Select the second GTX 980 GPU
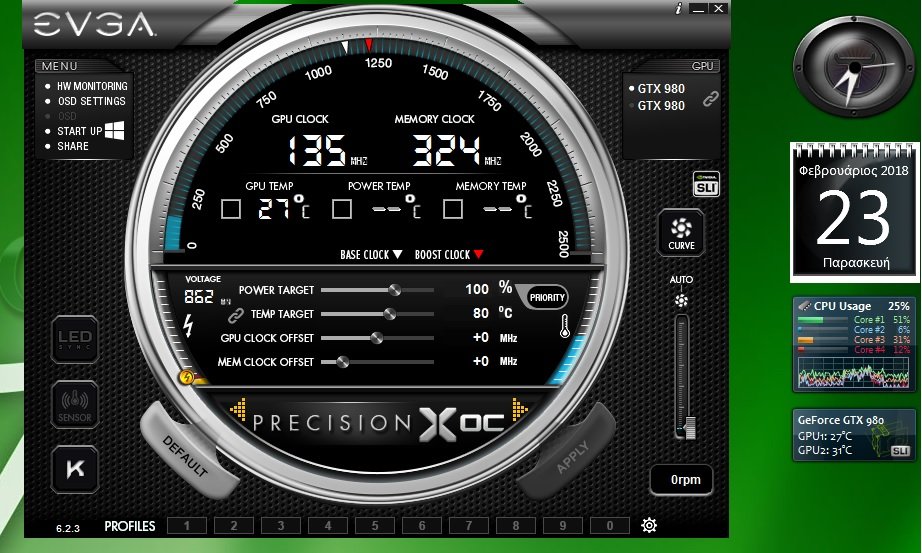 661,106
